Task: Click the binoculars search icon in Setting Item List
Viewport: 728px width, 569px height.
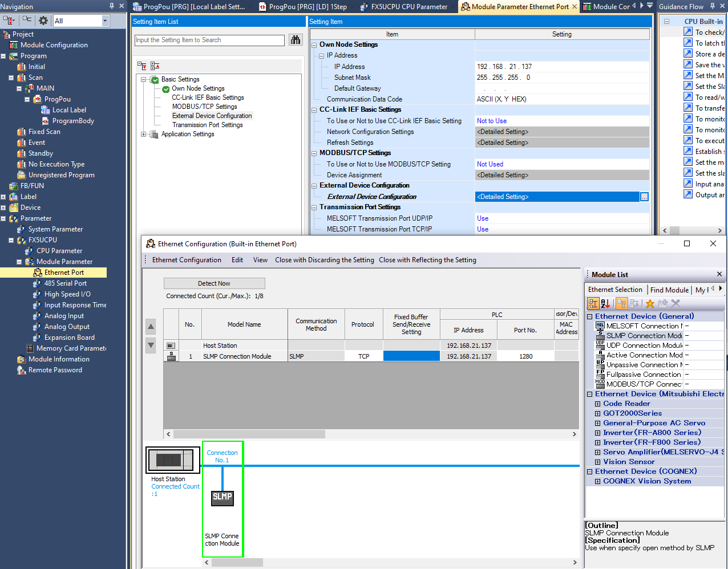Action: pyautogui.click(x=296, y=40)
